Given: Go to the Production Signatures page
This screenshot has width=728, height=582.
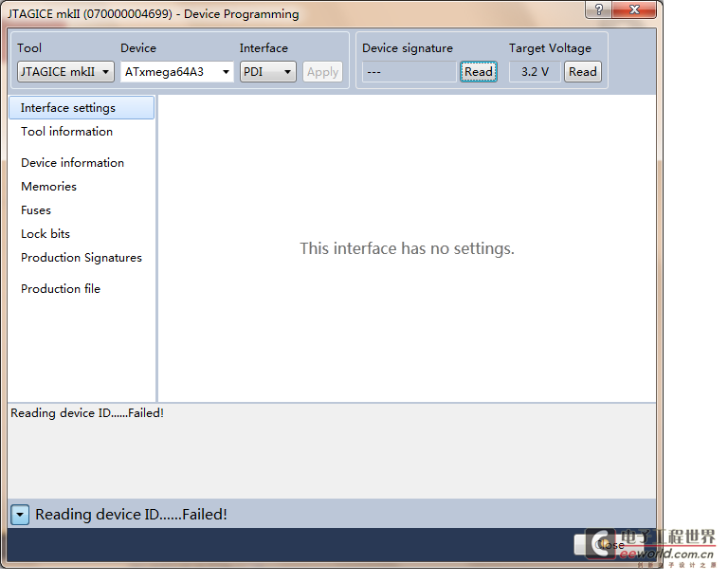Looking at the screenshot, I should 82,258.
